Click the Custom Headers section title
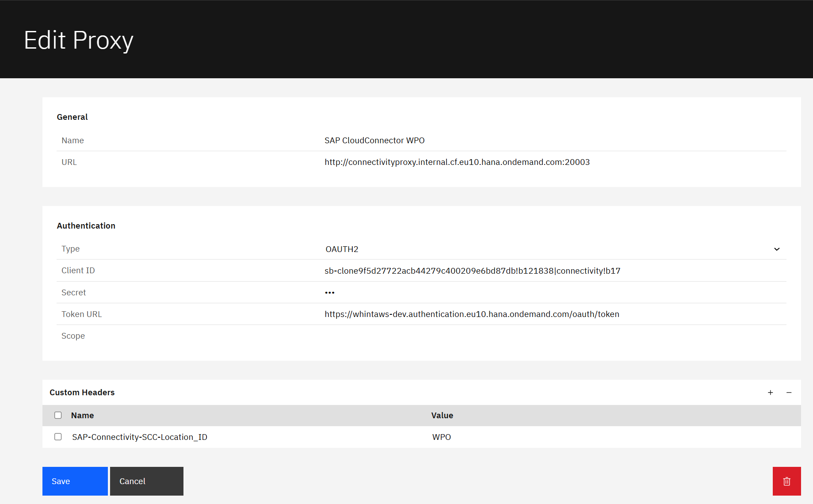 (82, 393)
